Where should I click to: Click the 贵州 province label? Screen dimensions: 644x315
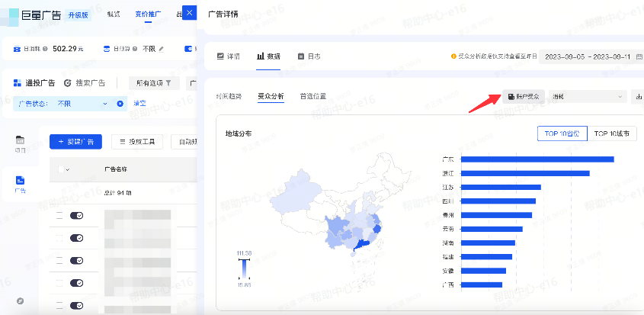[x=448, y=215]
